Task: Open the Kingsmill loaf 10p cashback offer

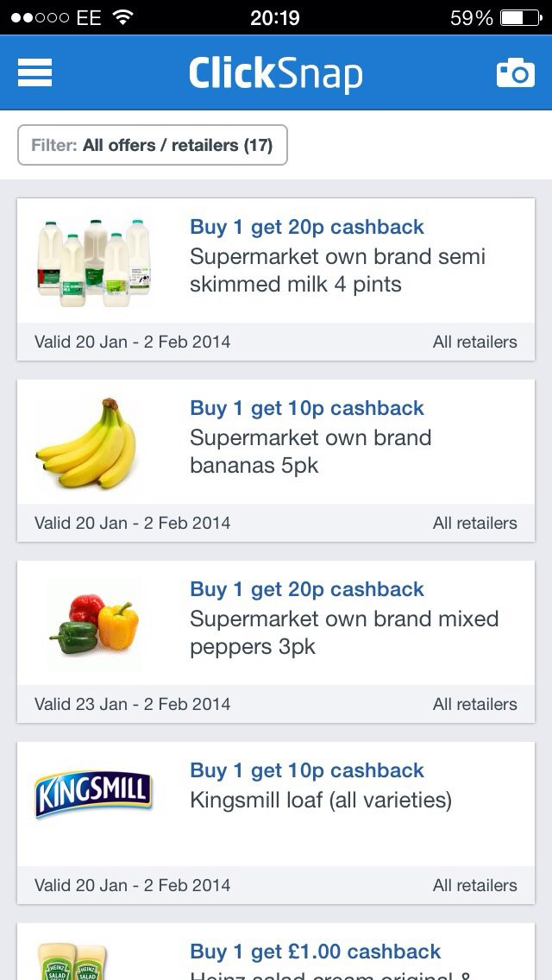Action: click(276, 804)
